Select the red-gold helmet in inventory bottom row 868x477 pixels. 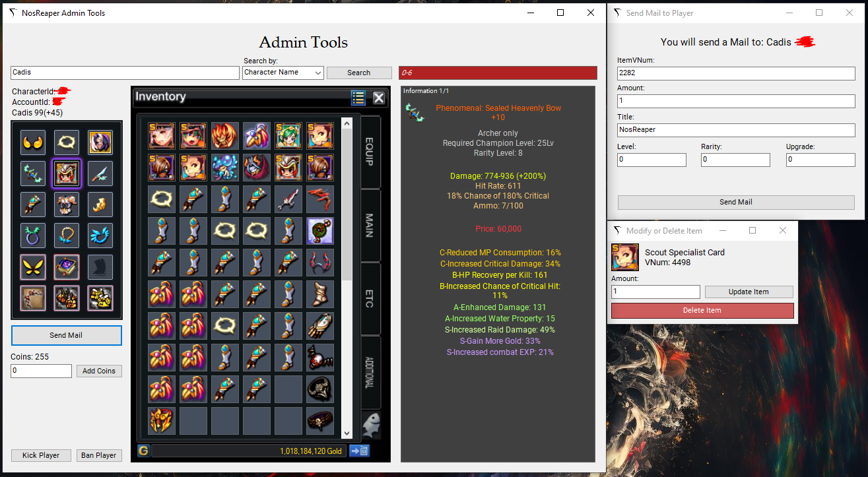tap(162, 420)
